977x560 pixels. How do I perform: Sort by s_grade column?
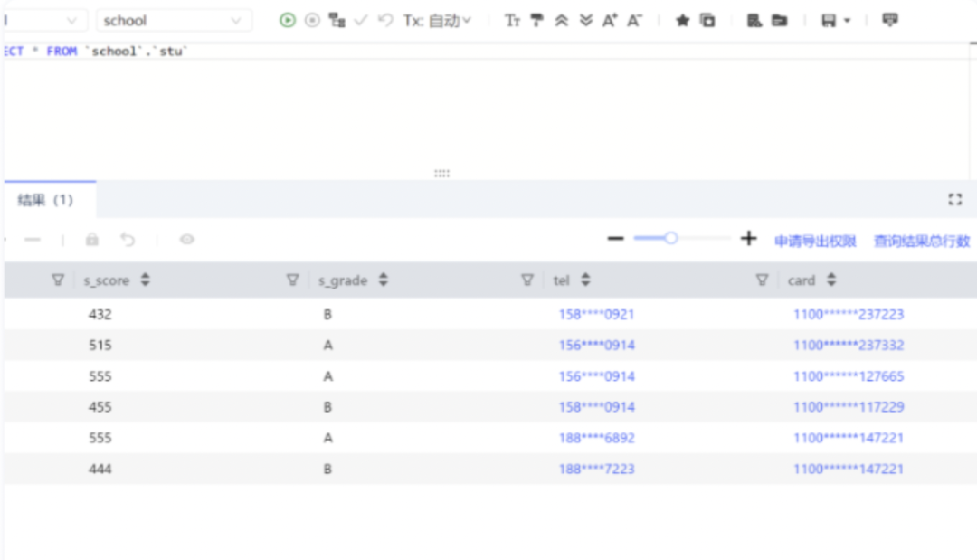pyautogui.click(x=384, y=280)
